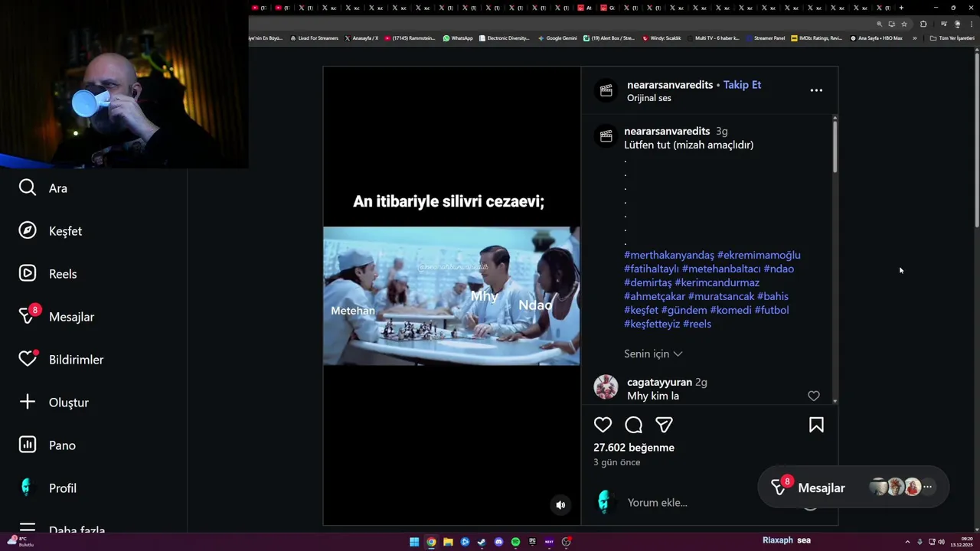The image size is (980, 551).
Task: Click the reel video to pause
Action: tap(452, 296)
